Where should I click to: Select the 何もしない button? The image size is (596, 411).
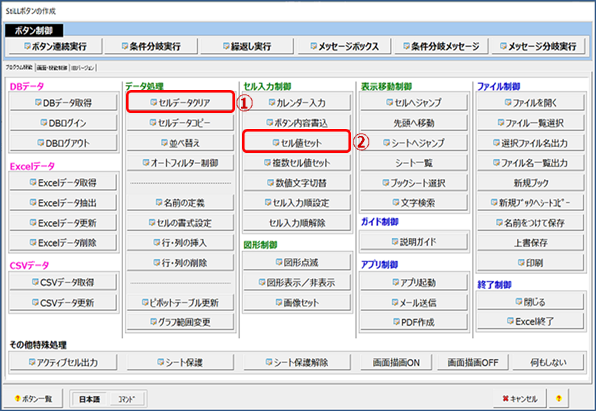548,362
